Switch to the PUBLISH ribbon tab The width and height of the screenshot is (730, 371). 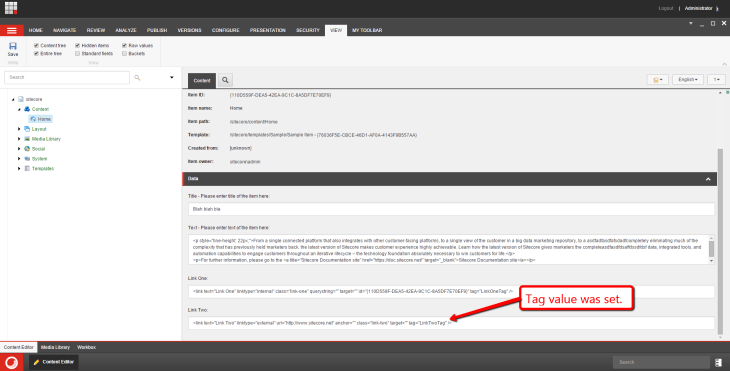click(x=157, y=30)
